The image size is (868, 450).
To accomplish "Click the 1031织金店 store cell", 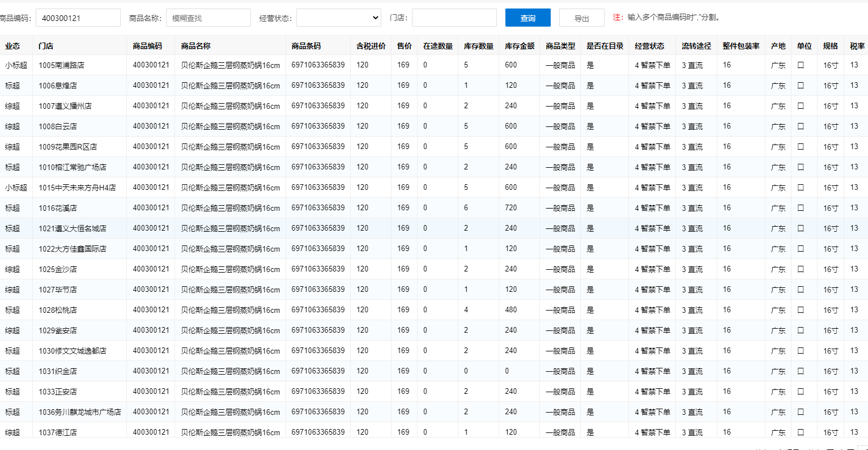I will (x=58, y=371).
